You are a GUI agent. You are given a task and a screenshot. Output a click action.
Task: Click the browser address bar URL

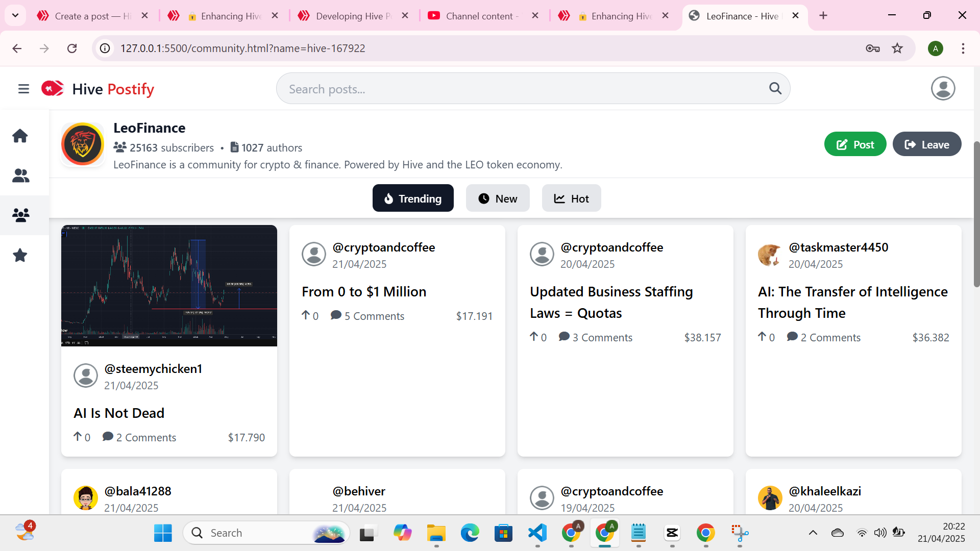[242, 48]
